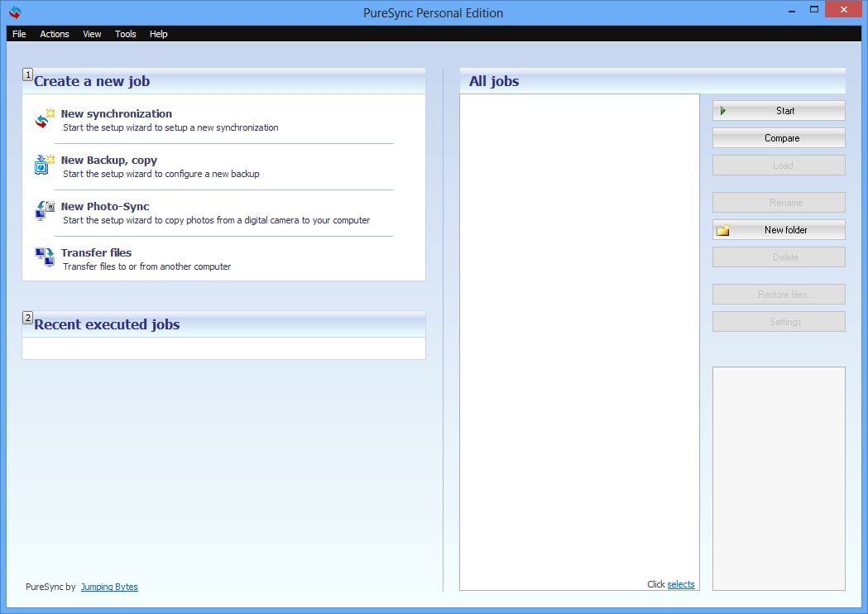Image resolution: width=868 pixels, height=614 pixels.
Task: Click the PureSync logo in title bar
Action: [x=15, y=12]
